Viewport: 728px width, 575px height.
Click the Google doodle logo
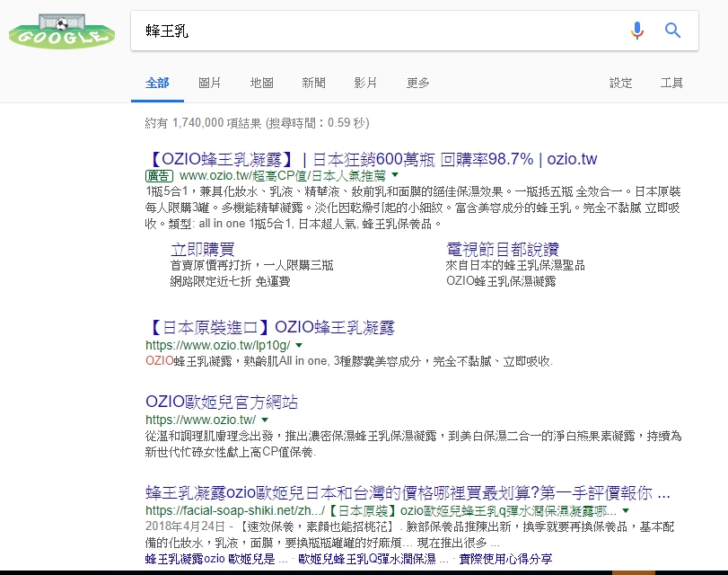coord(62,31)
